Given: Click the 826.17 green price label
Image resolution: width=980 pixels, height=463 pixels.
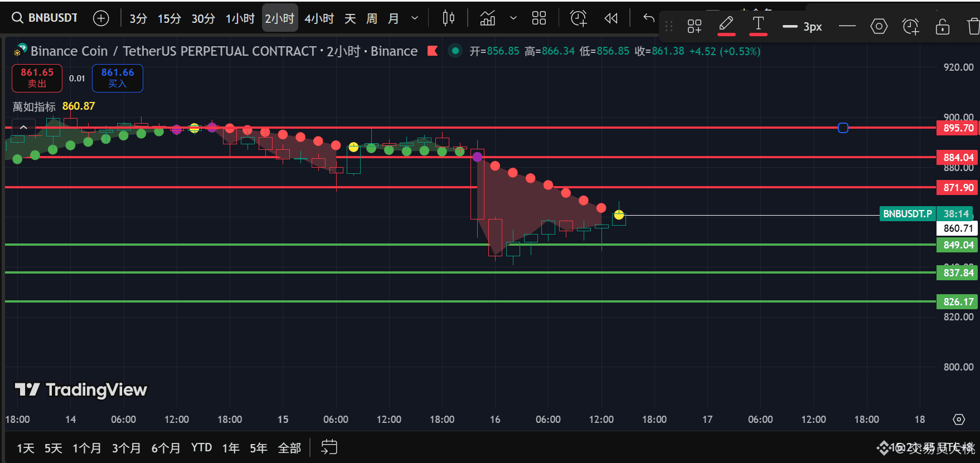Looking at the screenshot, I should click(958, 302).
